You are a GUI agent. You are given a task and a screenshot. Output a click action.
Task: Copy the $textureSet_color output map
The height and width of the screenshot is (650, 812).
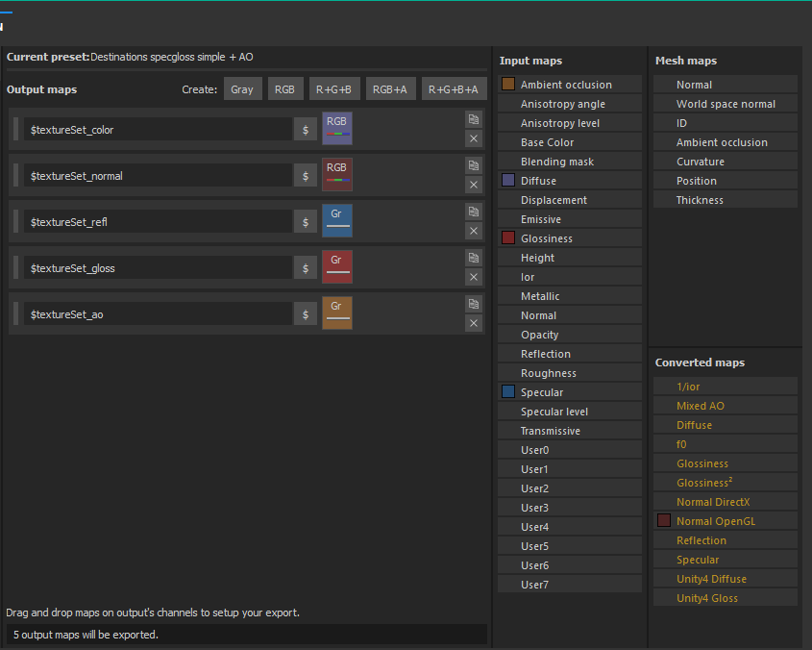click(474, 120)
